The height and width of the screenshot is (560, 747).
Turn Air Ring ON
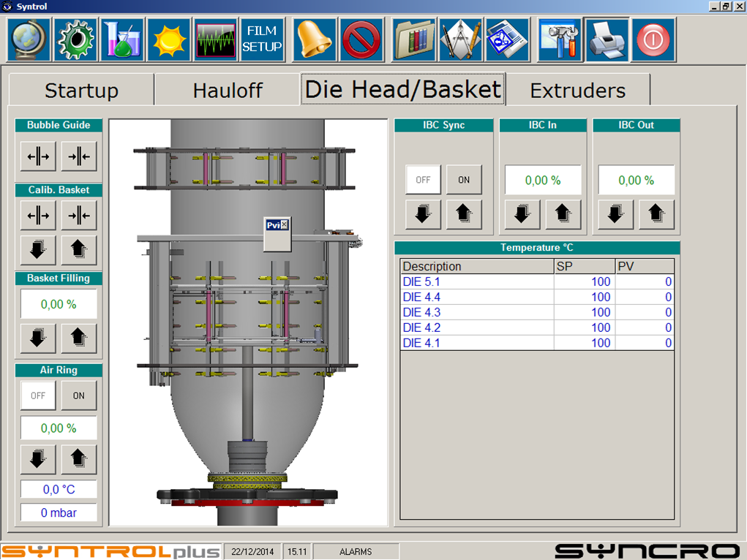tap(78, 396)
